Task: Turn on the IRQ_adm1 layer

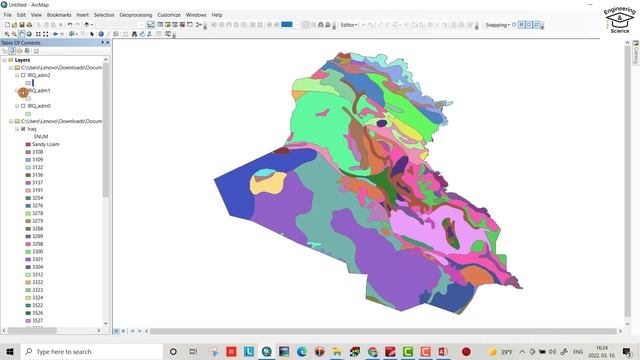Action: coord(23,91)
